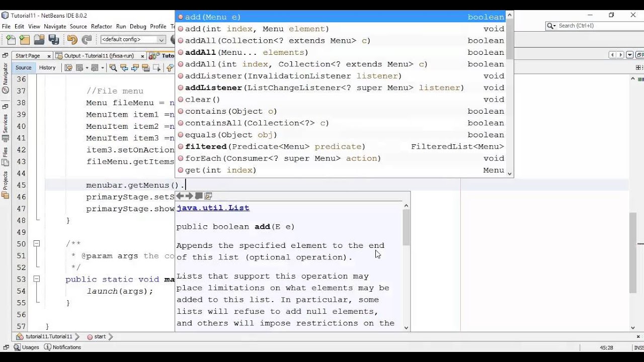Click the Redo arrow icon
Viewport: 644px width, 362px height.
[87, 40]
